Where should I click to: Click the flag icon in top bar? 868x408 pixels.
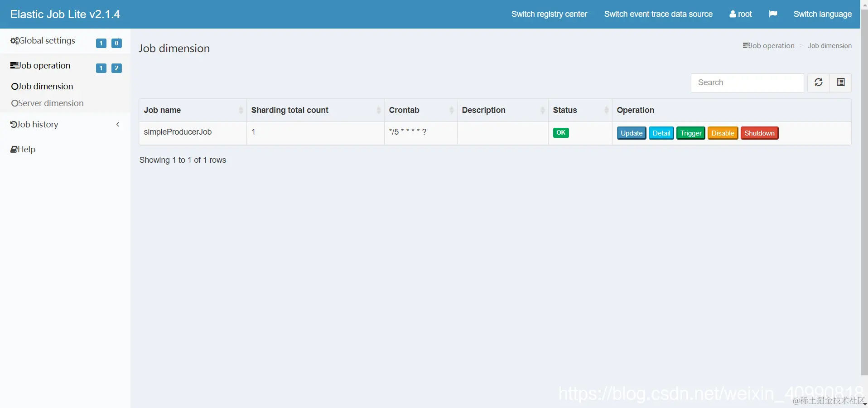click(x=773, y=14)
